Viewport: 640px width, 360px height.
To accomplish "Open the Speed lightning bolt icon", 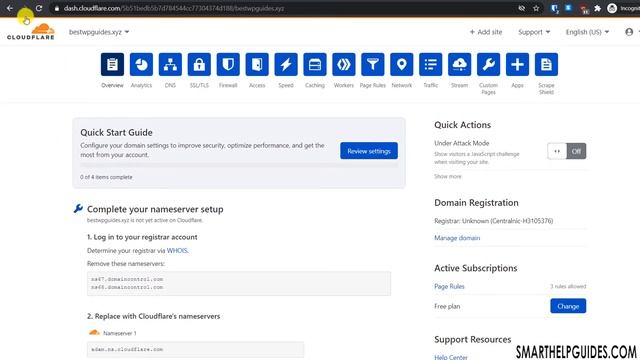I will coord(286,64).
